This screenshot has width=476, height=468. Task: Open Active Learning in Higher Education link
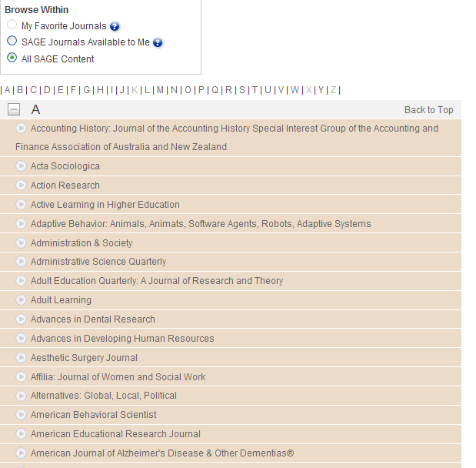[x=105, y=205]
